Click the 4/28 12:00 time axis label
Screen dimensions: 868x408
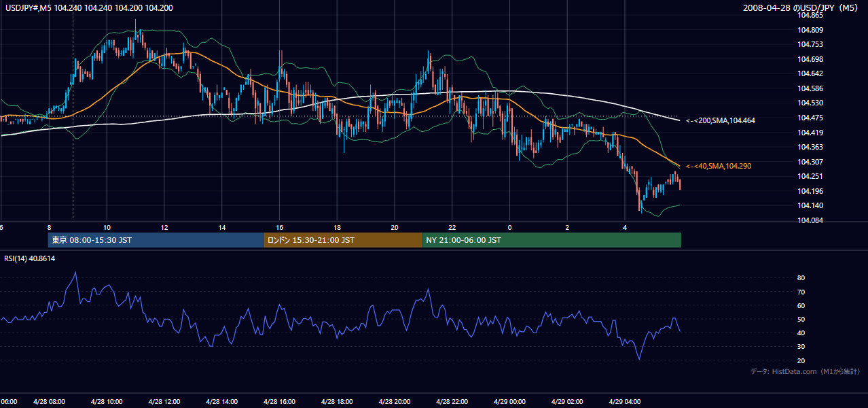pyautogui.click(x=164, y=402)
